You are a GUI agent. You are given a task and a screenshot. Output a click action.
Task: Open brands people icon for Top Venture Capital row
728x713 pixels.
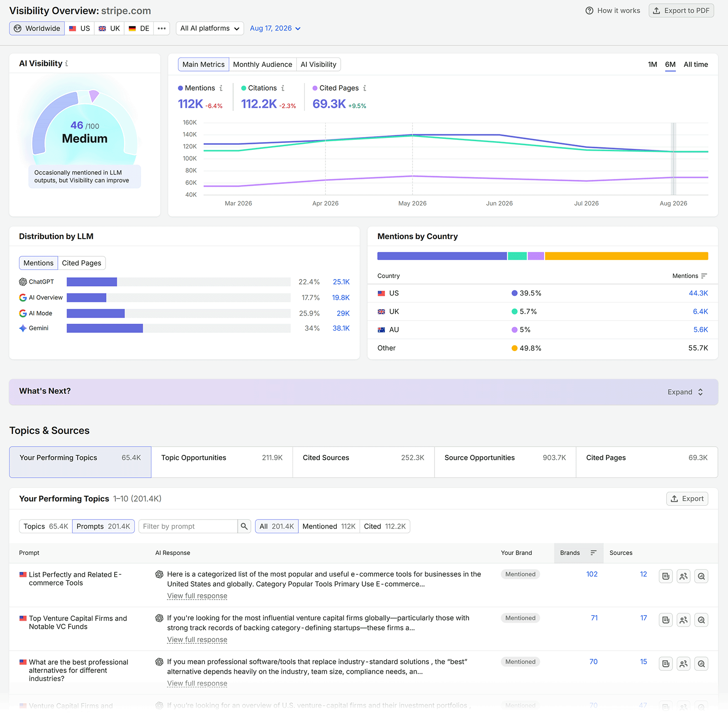683,620
